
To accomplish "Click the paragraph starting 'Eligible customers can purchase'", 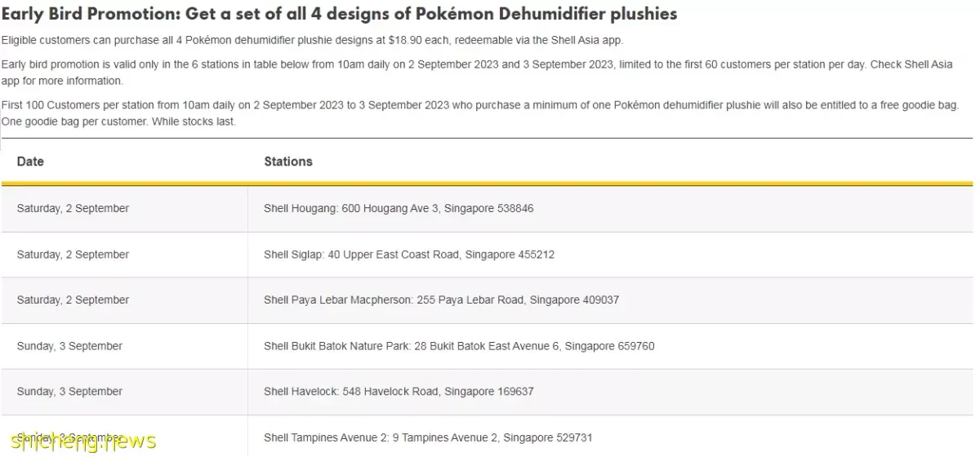I will coord(313,40).
